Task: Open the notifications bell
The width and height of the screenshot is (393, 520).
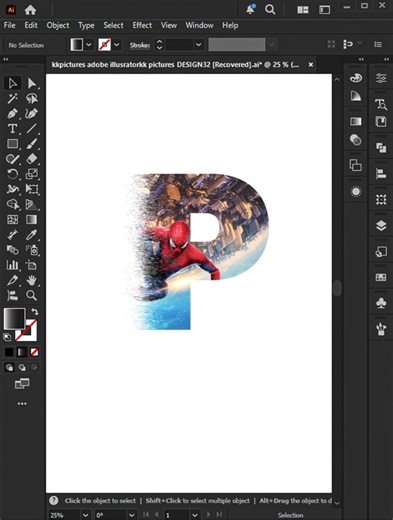Action: pos(251,9)
